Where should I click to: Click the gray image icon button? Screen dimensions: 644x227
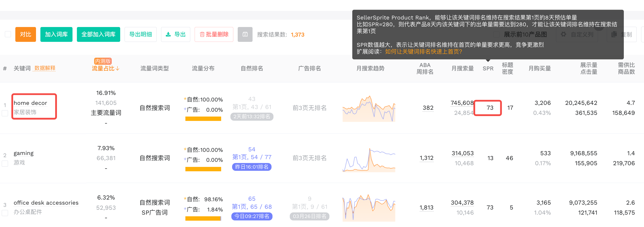[x=245, y=35]
